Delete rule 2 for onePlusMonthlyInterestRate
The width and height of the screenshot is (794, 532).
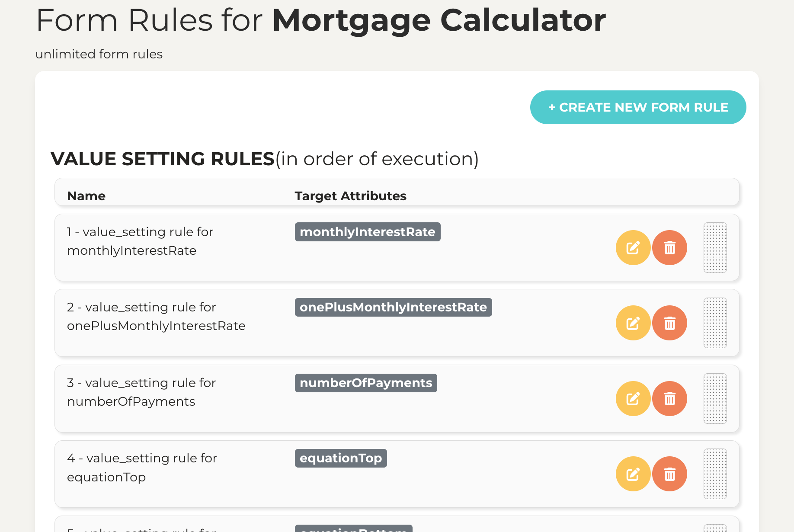[x=670, y=323]
